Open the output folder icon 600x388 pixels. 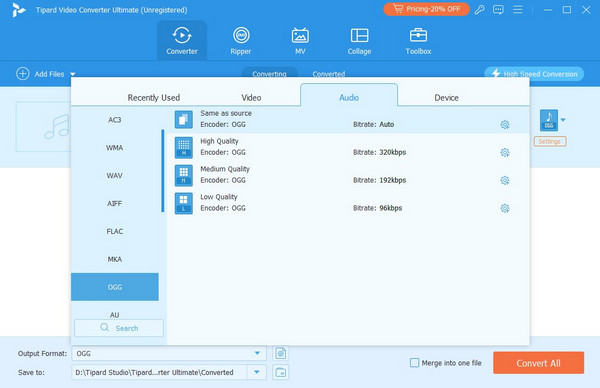pos(280,372)
